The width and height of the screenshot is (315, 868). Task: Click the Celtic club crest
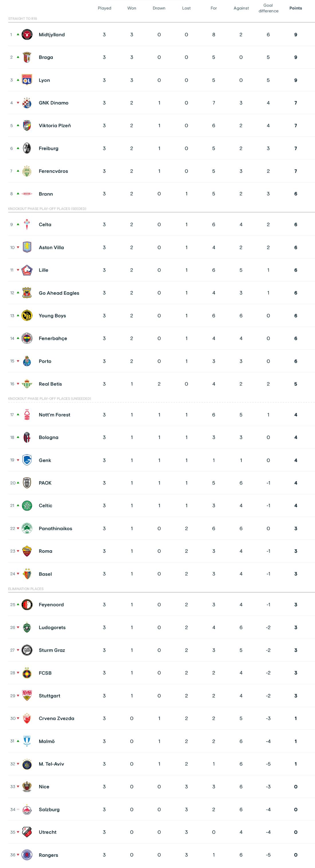27,505
